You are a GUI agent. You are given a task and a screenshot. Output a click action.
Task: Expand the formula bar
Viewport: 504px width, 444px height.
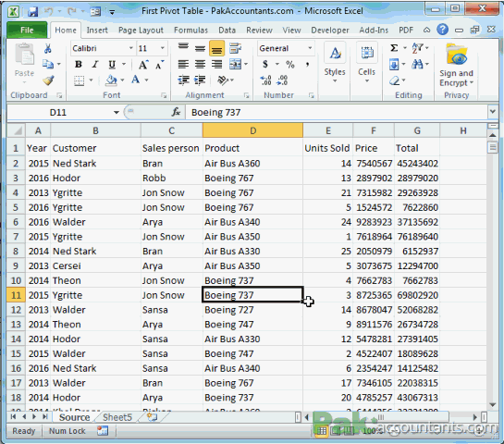[492, 112]
